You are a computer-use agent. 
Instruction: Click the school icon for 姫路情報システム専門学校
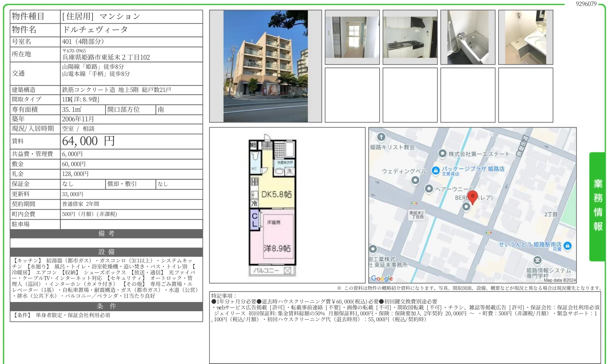537,260
